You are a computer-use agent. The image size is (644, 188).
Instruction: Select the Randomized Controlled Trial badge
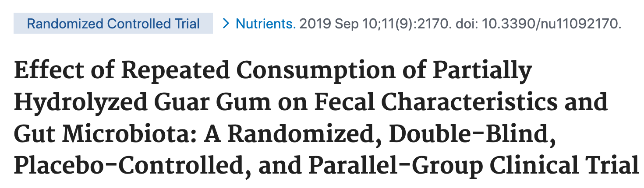click(113, 24)
